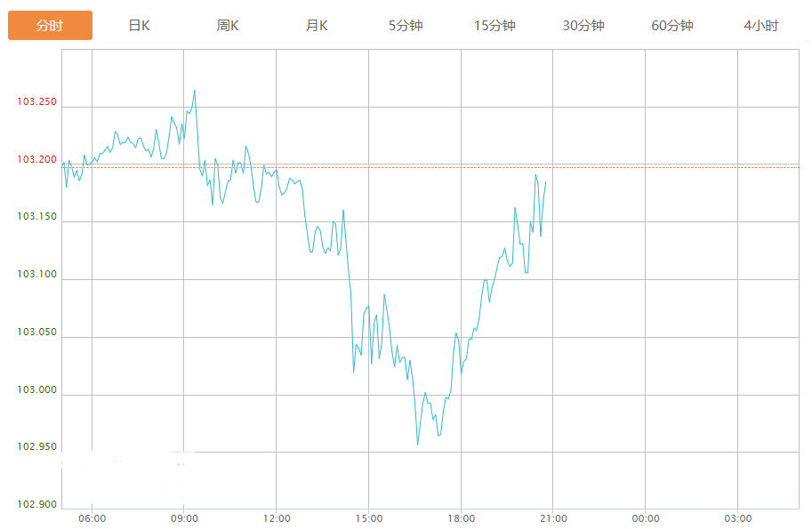Image resolution: width=812 pixels, height=529 pixels.
Task: Click the lowest trough of the price line
Action: 417,445
